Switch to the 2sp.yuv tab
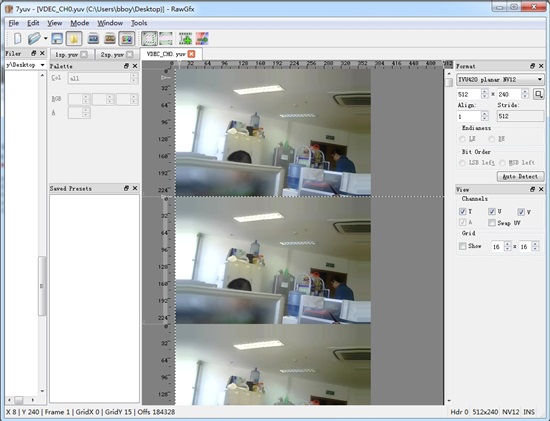This screenshot has width=550, height=421. tap(112, 55)
